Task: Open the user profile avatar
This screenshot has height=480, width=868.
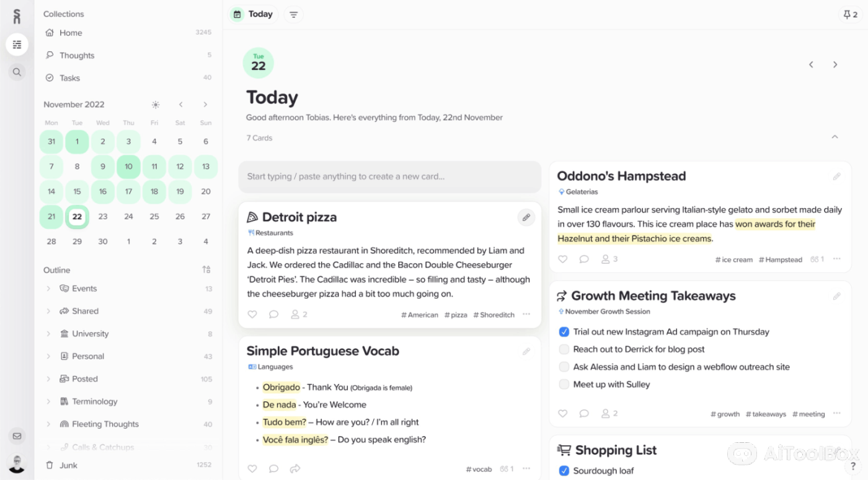Action: (x=17, y=464)
